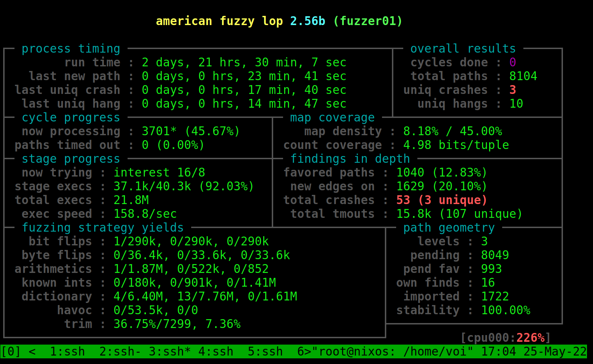Click the exec speed 158.8/sec value

coord(145,214)
